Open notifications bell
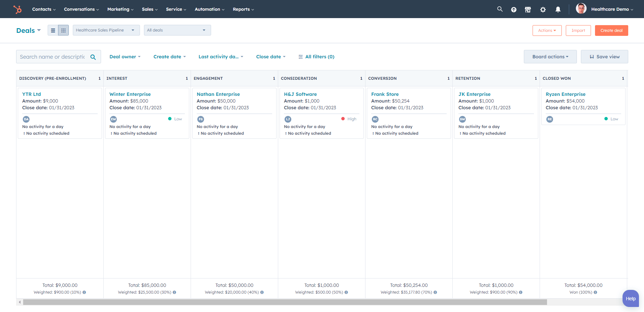 (x=558, y=9)
